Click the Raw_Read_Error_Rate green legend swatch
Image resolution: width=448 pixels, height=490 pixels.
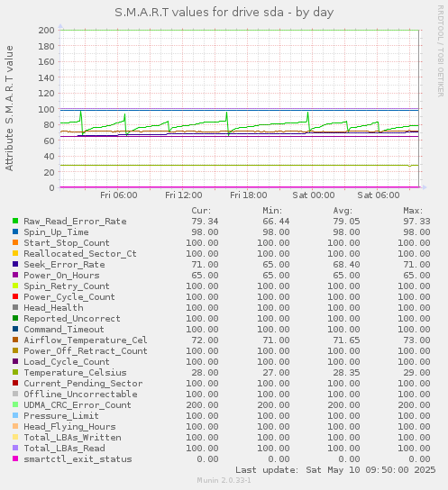(15, 221)
